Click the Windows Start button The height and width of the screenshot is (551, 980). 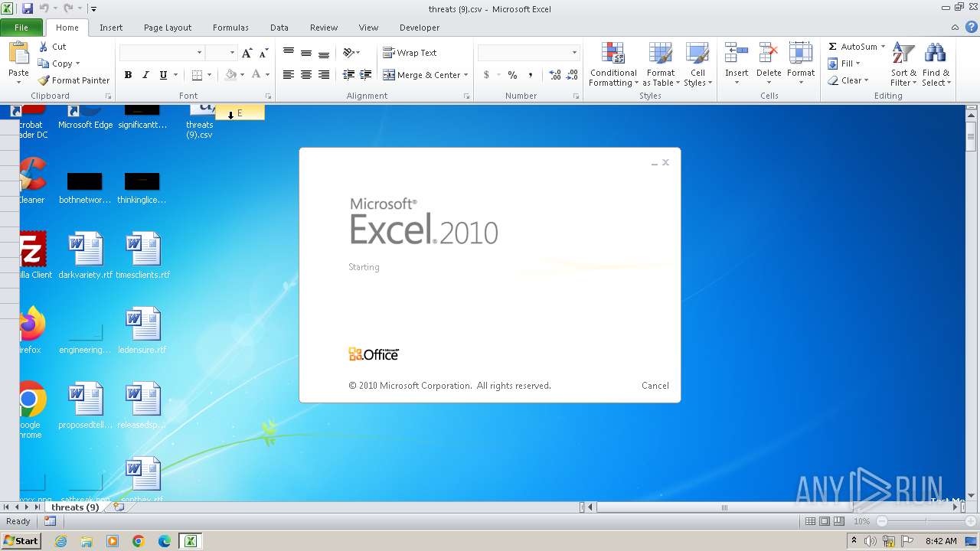click(x=21, y=541)
